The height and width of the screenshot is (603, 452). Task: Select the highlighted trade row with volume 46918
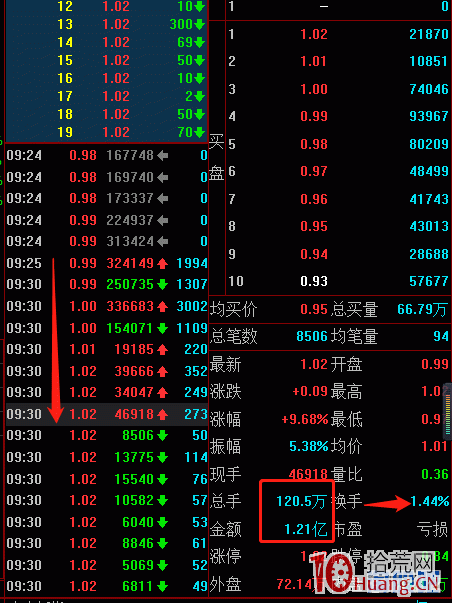tap(107, 415)
